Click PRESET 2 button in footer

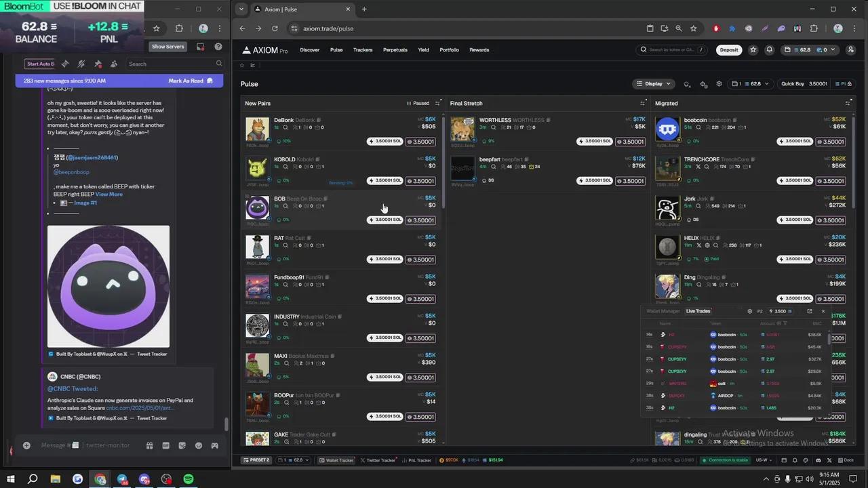tap(256, 460)
